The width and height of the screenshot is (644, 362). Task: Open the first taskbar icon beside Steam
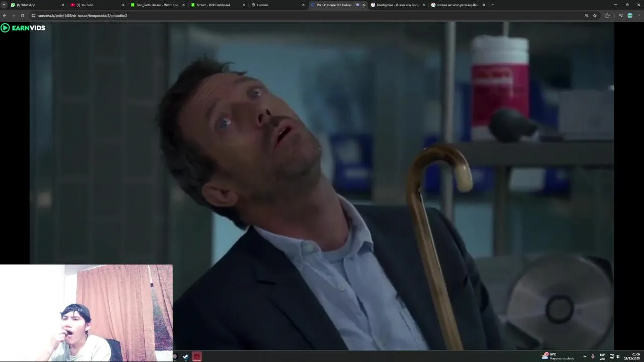click(x=175, y=357)
